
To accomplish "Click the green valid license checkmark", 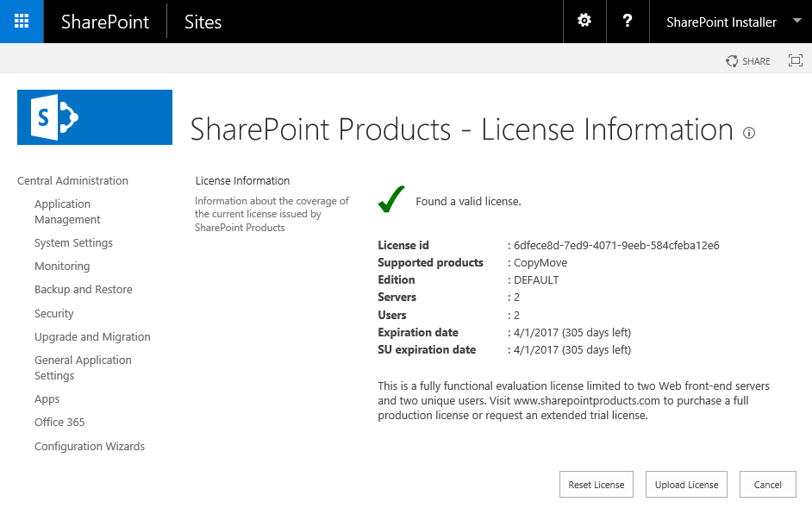I will coord(390,198).
